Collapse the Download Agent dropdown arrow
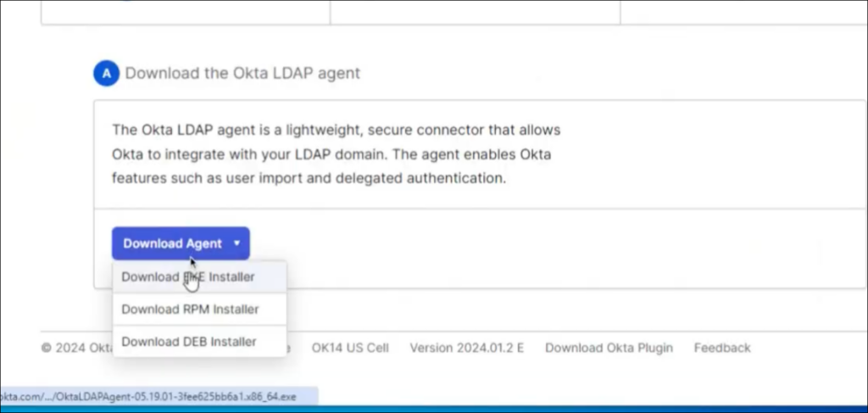Screen dimensions: 868x413 (x=237, y=243)
